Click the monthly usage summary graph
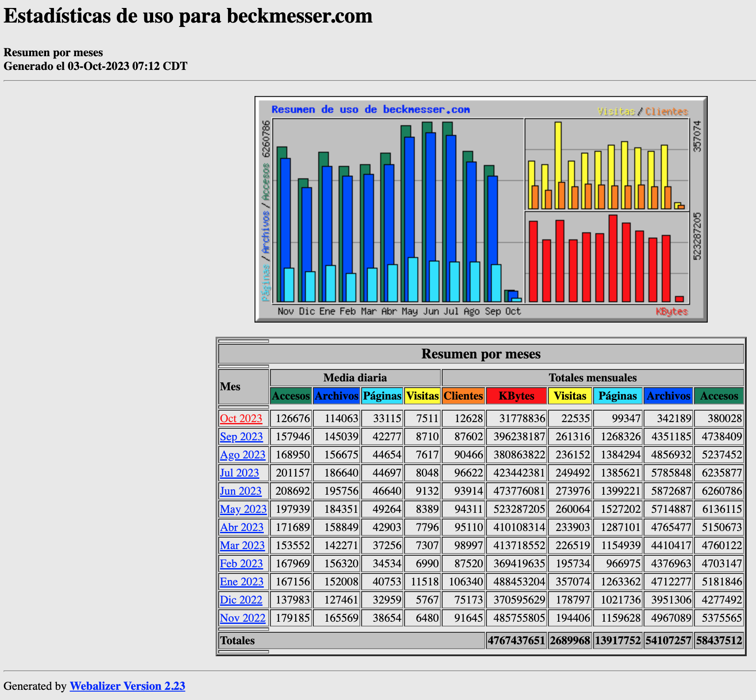The width and height of the screenshot is (756, 700). [481, 209]
